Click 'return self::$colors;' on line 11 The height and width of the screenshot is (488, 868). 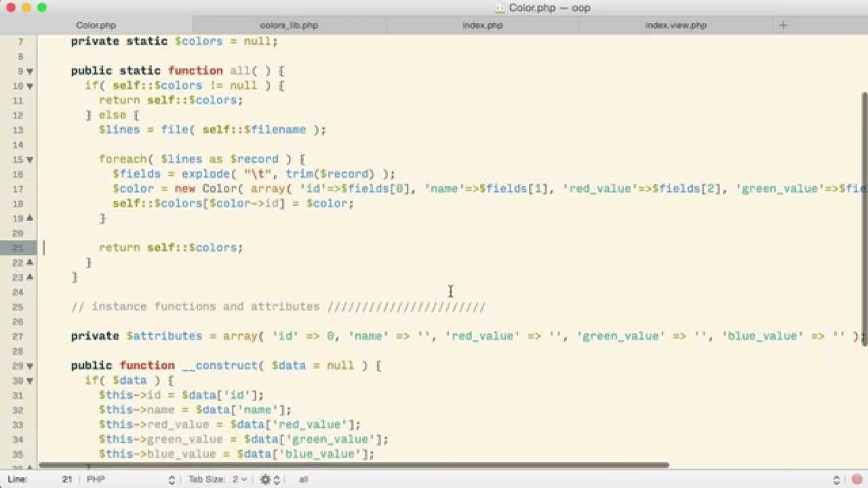tap(171, 100)
